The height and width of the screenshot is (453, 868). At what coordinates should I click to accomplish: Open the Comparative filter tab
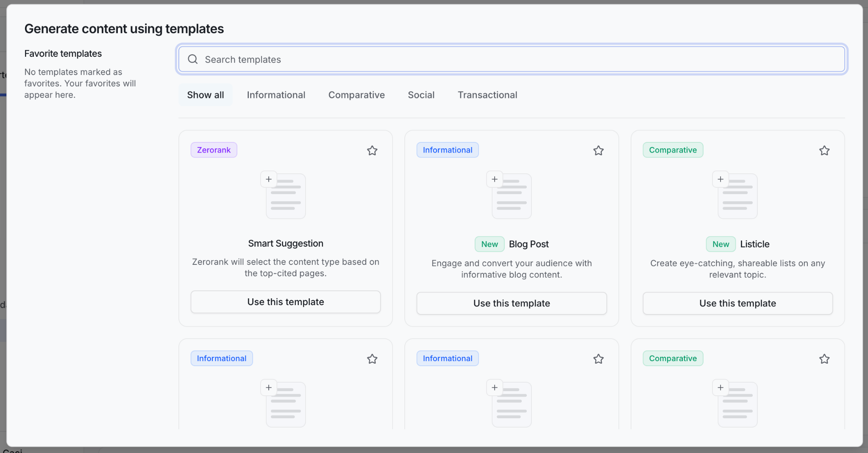[x=356, y=95]
